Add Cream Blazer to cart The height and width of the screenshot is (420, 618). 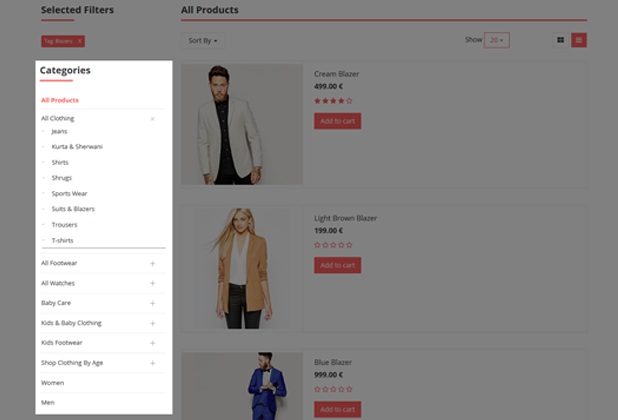click(337, 121)
